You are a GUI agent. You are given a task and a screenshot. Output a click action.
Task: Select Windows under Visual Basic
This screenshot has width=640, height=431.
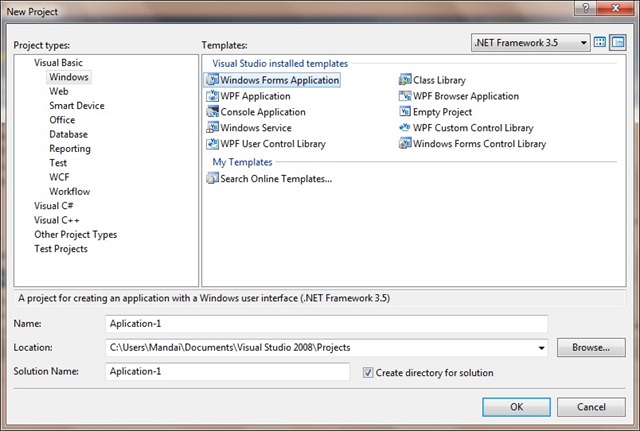tap(69, 77)
